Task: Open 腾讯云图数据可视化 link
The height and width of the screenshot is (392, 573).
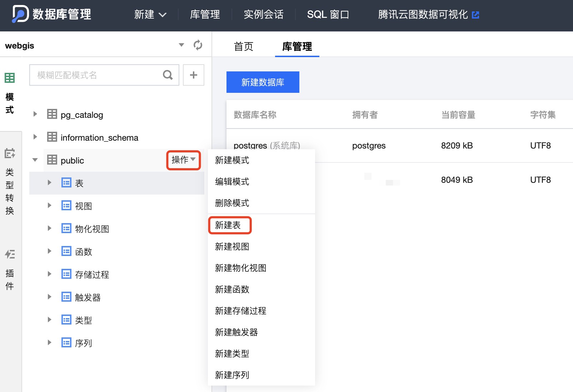Action: coord(423,15)
